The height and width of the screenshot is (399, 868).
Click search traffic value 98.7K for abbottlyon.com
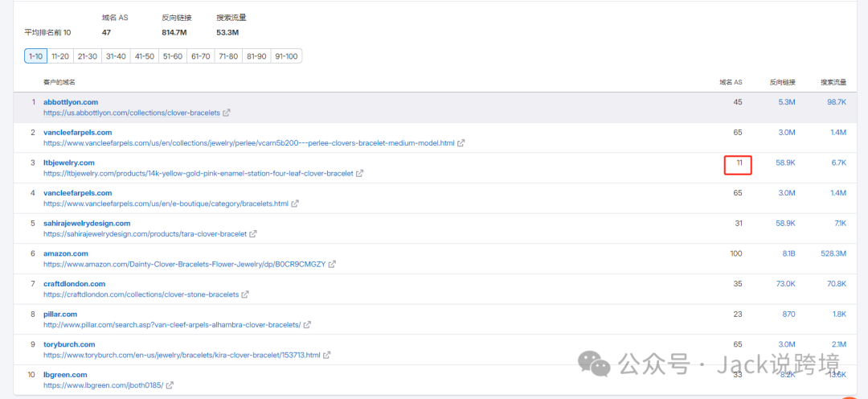[x=836, y=102]
